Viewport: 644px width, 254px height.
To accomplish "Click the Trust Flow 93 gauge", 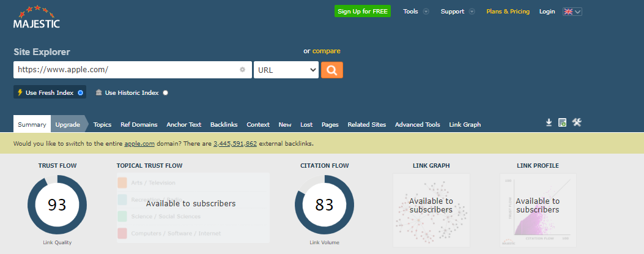I will [x=57, y=204].
